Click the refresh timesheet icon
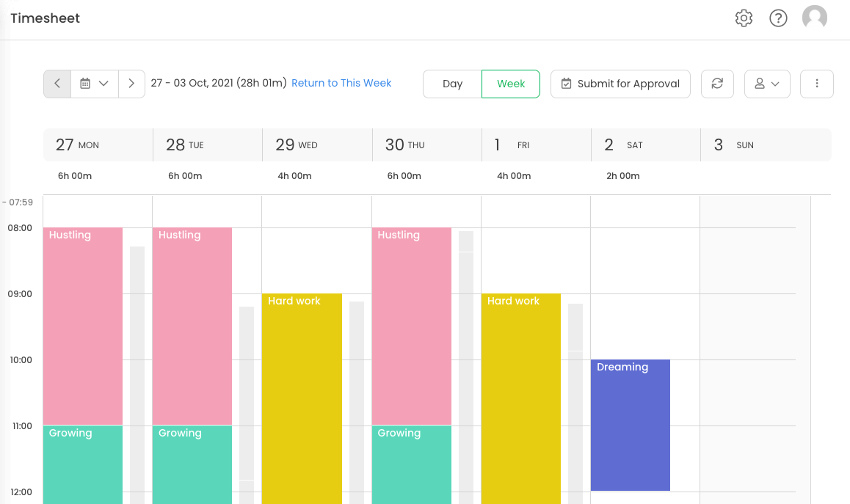 click(717, 84)
